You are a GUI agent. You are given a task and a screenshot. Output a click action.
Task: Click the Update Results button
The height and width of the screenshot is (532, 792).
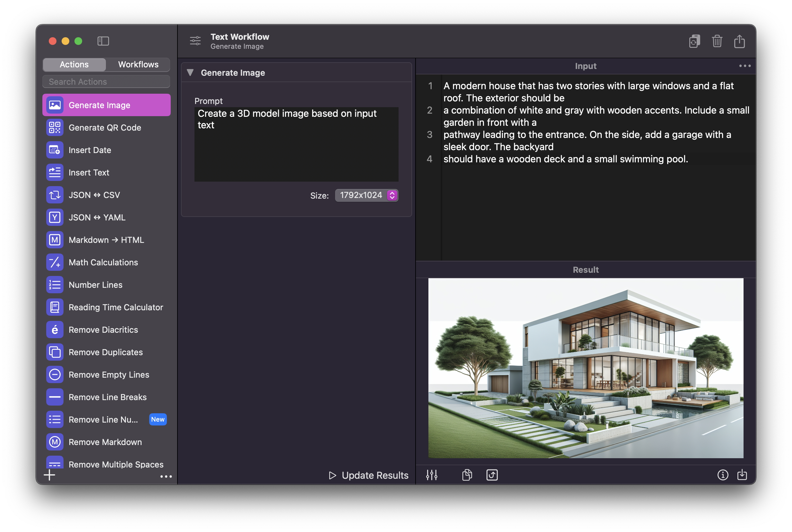(368, 475)
